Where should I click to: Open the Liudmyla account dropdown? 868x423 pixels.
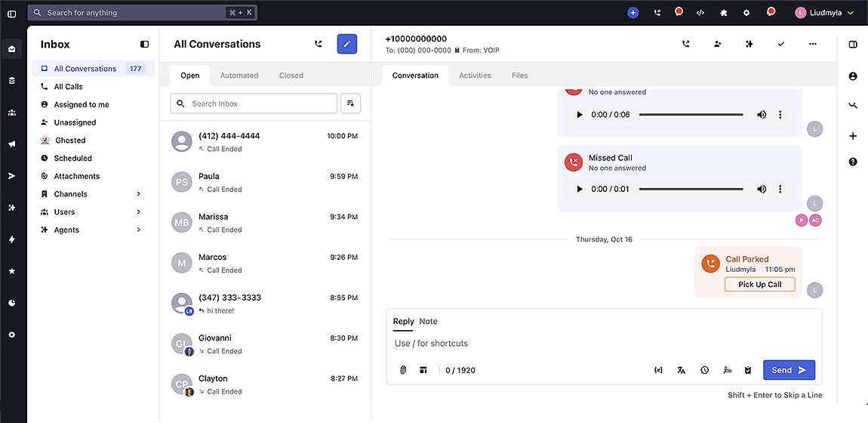pyautogui.click(x=824, y=13)
